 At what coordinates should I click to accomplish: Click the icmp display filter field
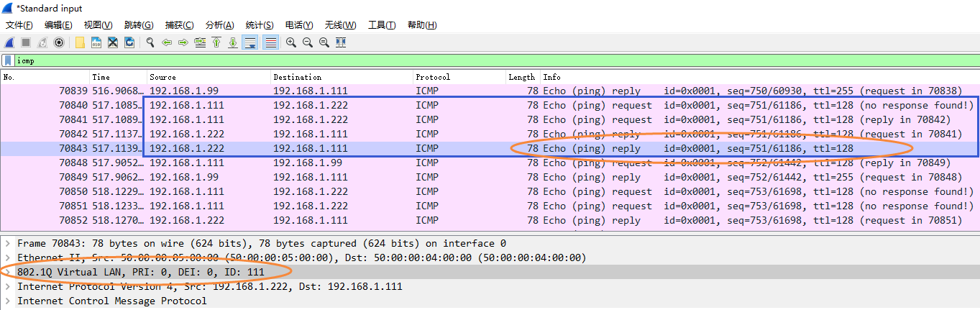[489, 61]
